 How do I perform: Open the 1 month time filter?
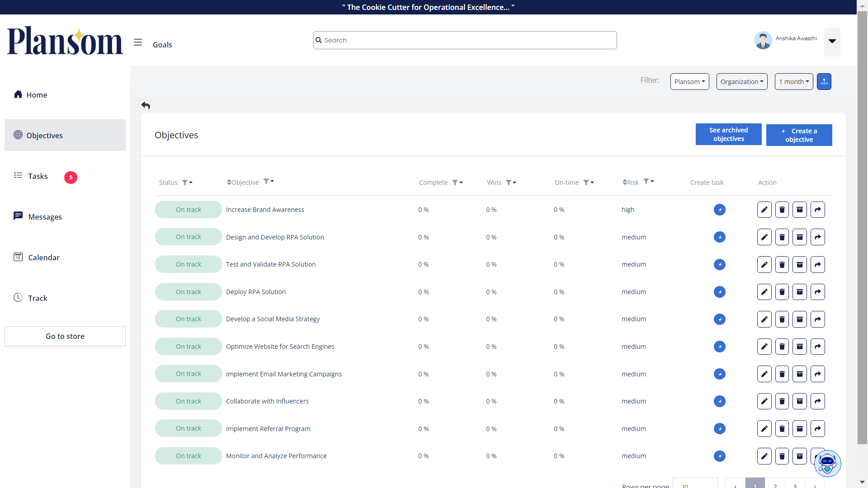coord(793,82)
